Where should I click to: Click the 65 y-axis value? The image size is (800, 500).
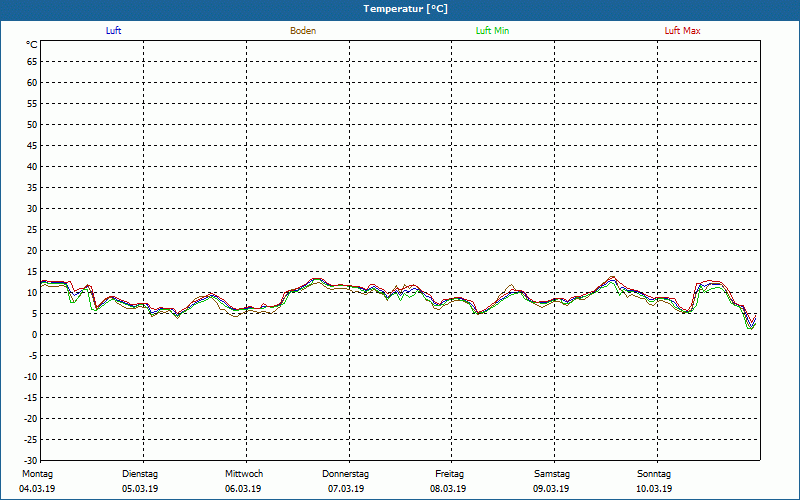(x=32, y=62)
